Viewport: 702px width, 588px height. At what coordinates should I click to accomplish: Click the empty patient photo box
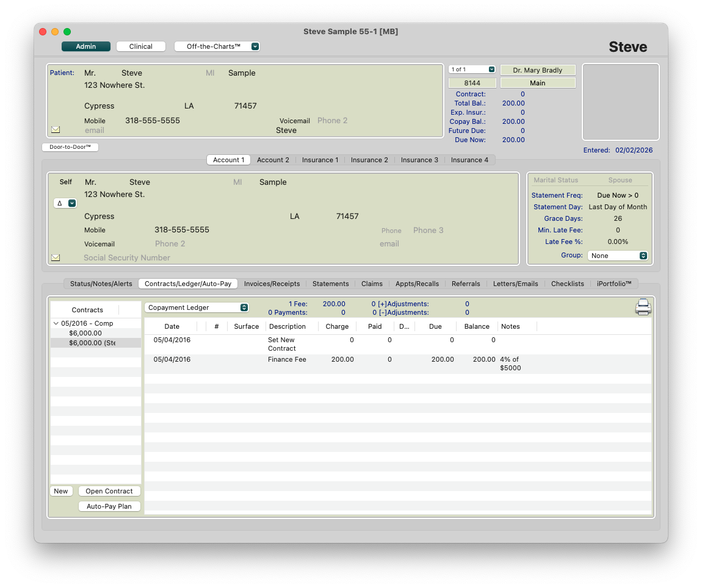point(620,102)
